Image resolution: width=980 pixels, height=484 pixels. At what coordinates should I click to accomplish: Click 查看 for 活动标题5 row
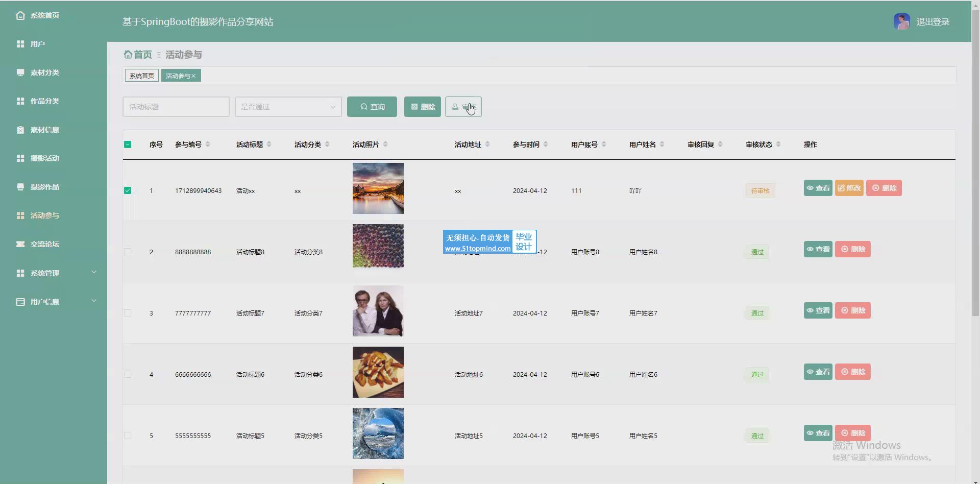click(818, 433)
